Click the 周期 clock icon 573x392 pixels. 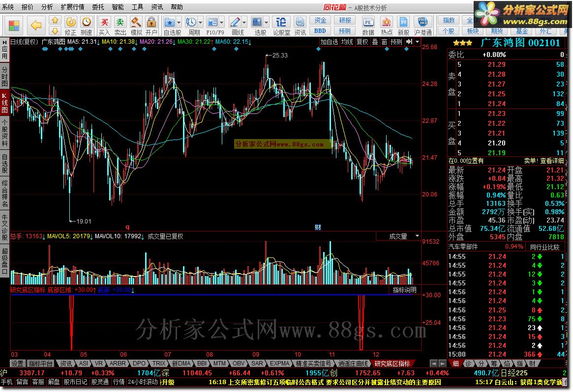coord(191,22)
